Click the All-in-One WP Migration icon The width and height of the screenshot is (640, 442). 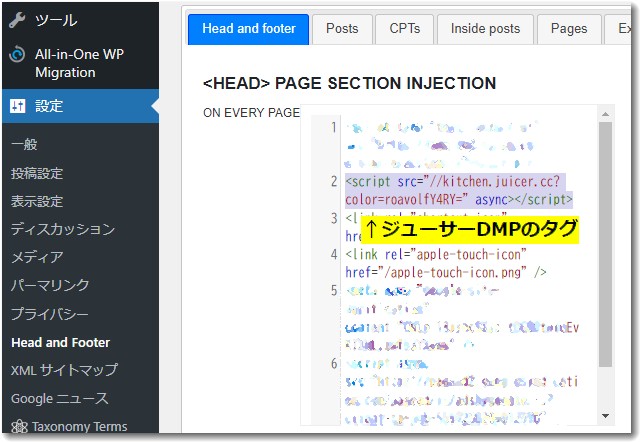click(18, 54)
